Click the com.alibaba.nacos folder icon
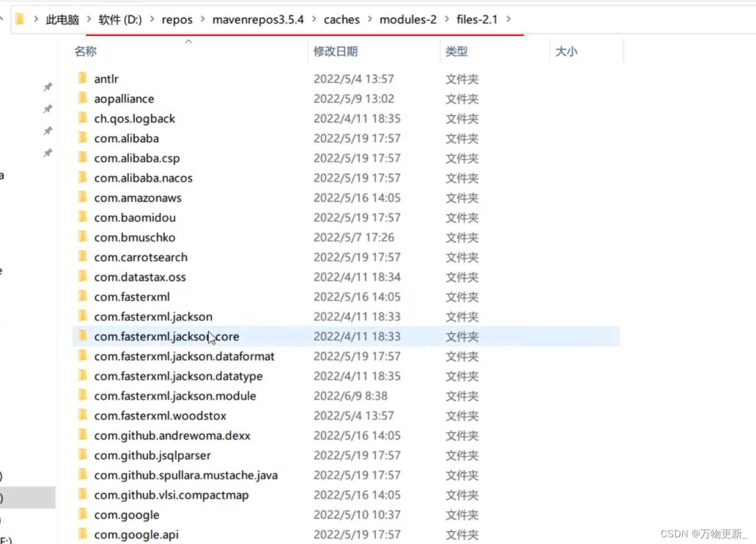This screenshot has width=756, height=544. pos(83,177)
